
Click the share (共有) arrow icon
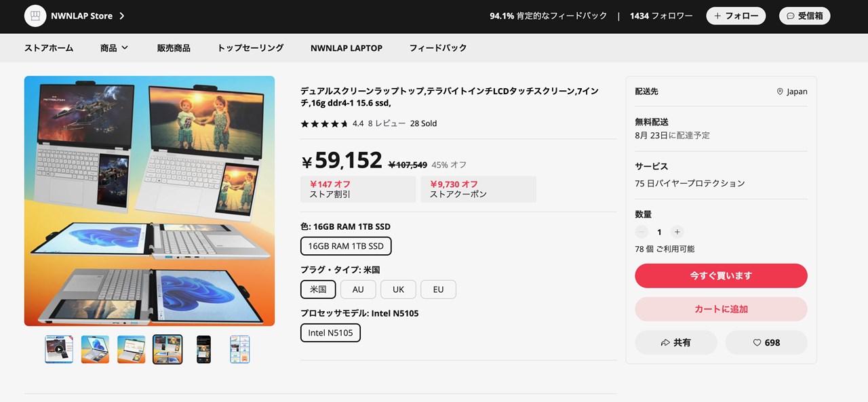click(665, 343)
